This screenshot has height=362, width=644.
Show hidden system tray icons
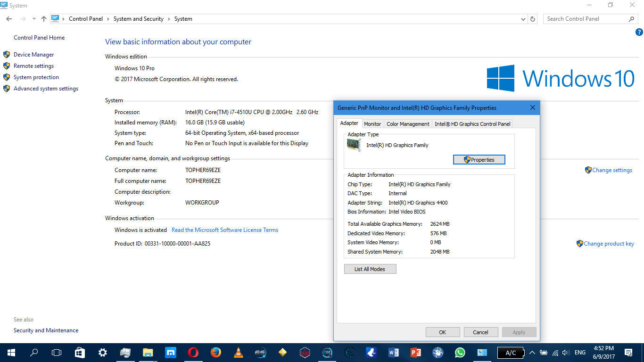[532, 353]
